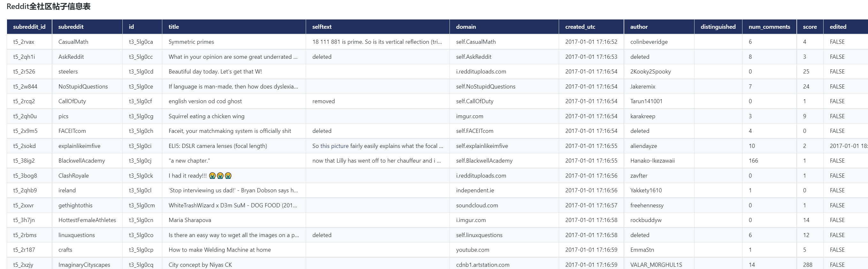
Task: Select the domain cell soundcloud.com
Action: (x=504, y=205)
